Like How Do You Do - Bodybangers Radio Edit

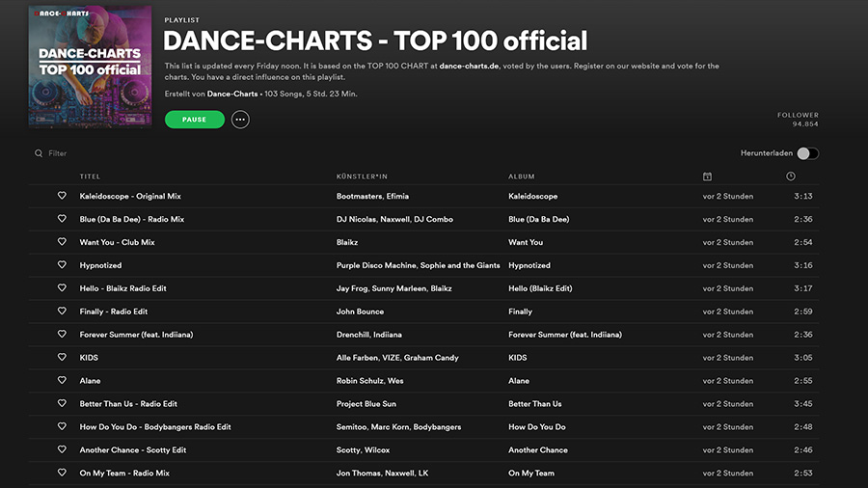coord(62,426)
